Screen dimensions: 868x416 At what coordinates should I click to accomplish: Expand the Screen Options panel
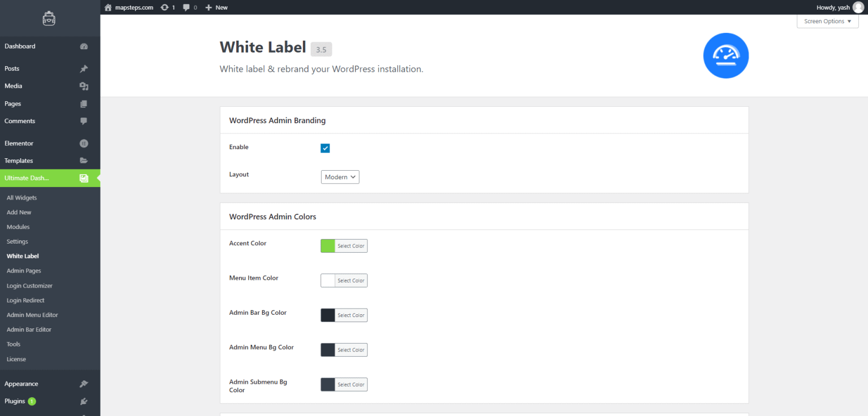click(827, 21)
